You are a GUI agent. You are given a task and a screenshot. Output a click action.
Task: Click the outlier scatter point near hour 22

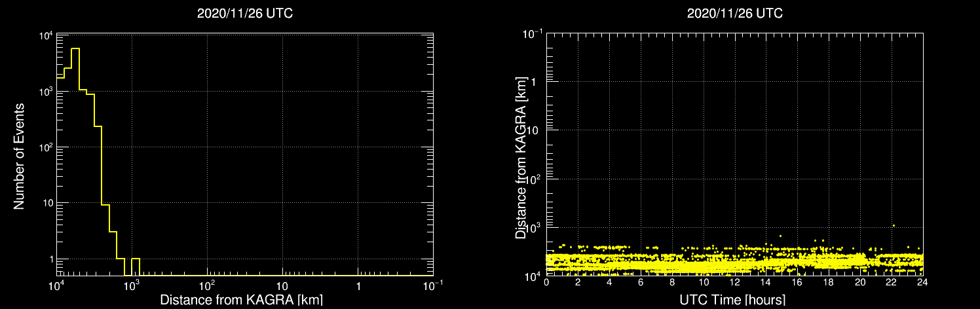[894, 225]
